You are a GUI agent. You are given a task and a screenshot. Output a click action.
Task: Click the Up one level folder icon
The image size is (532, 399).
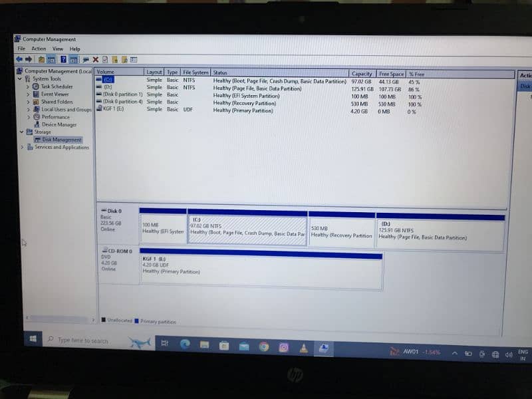pos(41,60)
